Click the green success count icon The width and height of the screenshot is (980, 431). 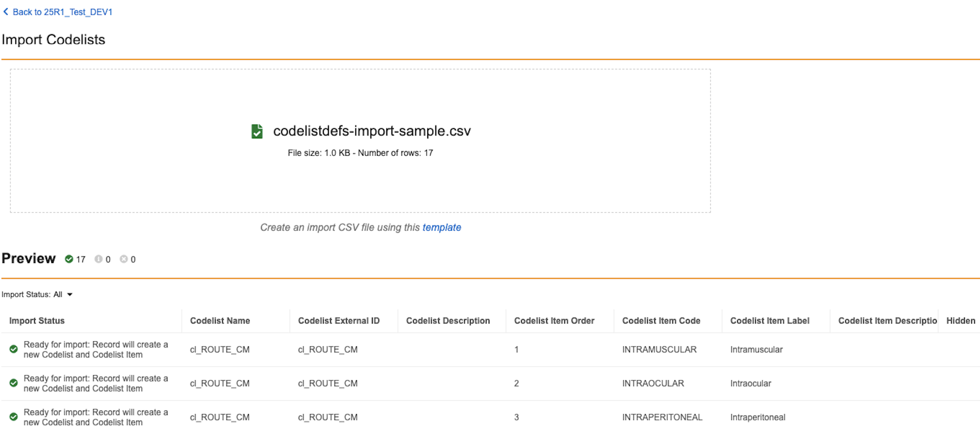pyautogui.click(x=69, y=259)
